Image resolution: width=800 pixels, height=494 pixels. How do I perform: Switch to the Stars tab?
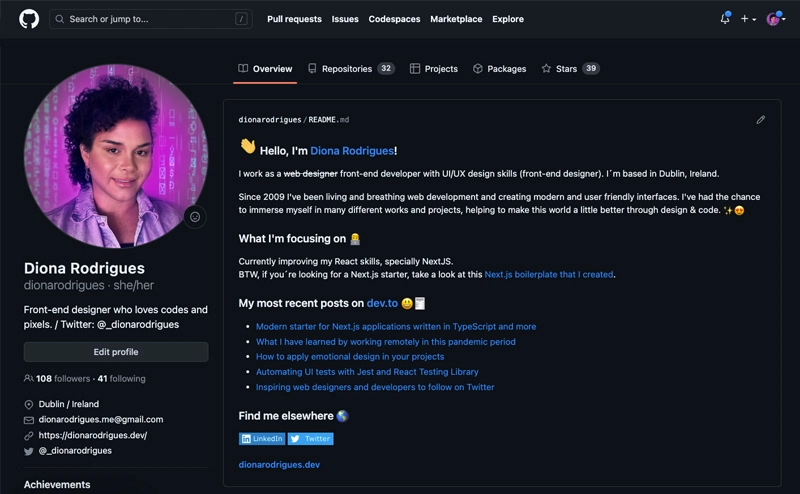(x=570, y=68)
